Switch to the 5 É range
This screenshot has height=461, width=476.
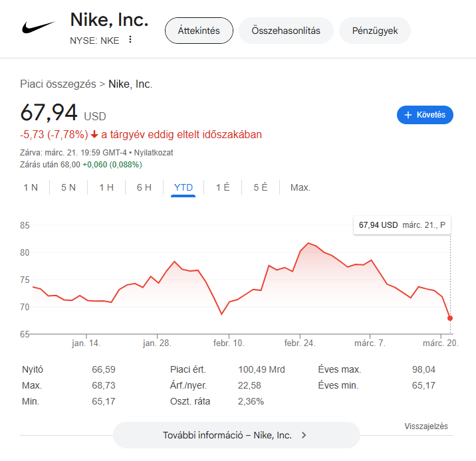tap(261, 187)
